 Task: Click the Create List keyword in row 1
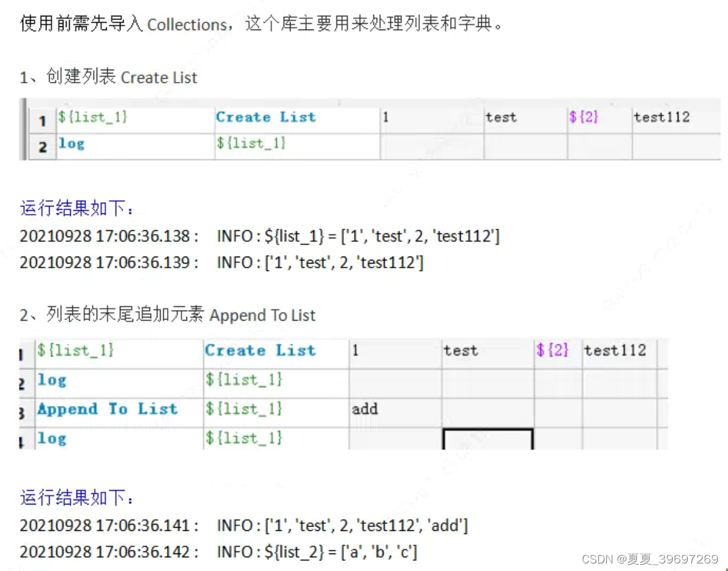coord(265,117)
